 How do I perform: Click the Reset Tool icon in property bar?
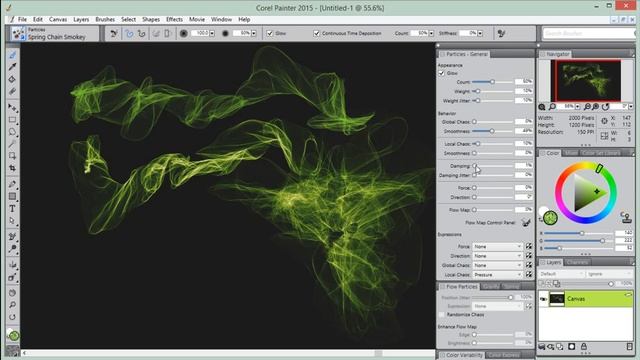tap(114, 33)
